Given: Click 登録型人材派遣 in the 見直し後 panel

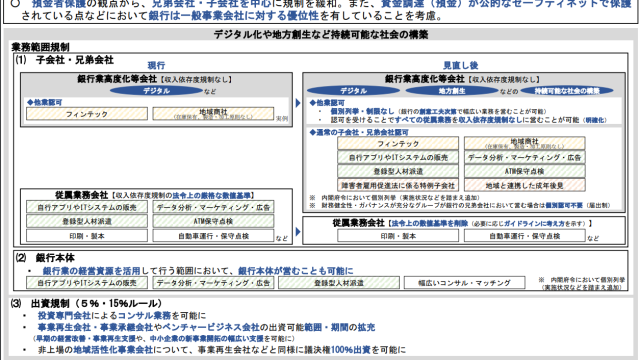Looking at the screenshot, I should (x=398, y=171).
